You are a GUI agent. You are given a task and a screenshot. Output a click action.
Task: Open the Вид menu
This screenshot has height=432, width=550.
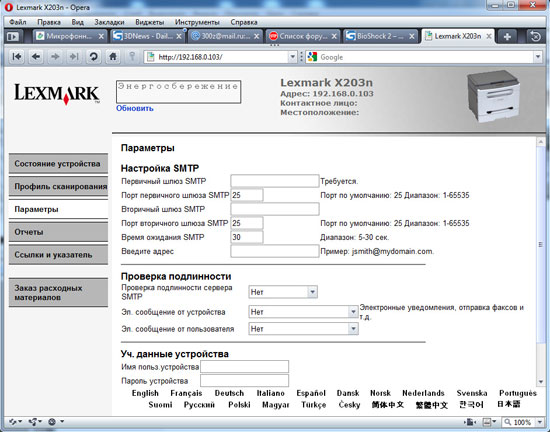tap(78, 22)
